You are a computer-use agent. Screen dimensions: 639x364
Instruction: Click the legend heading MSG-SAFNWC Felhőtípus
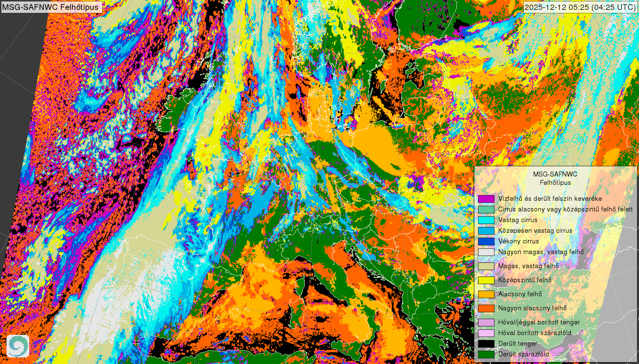pyautogui.click(x=555, y=178)
